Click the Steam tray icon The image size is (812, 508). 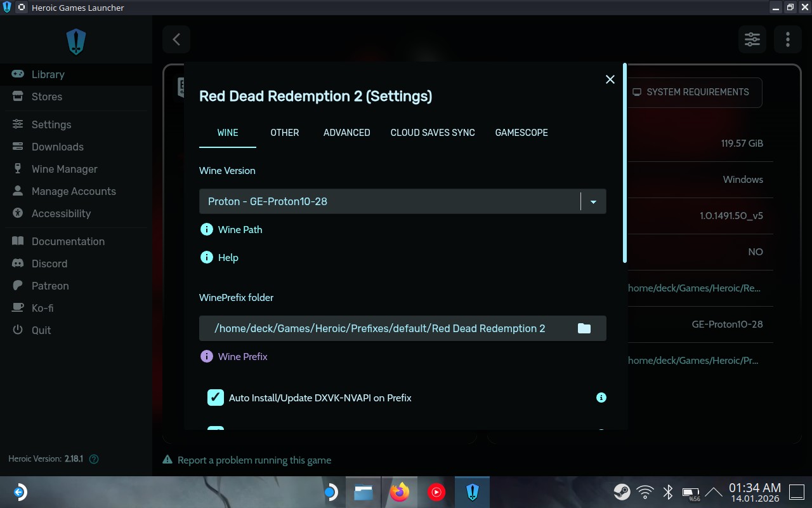pyautogui.click(x=622, y=492)
